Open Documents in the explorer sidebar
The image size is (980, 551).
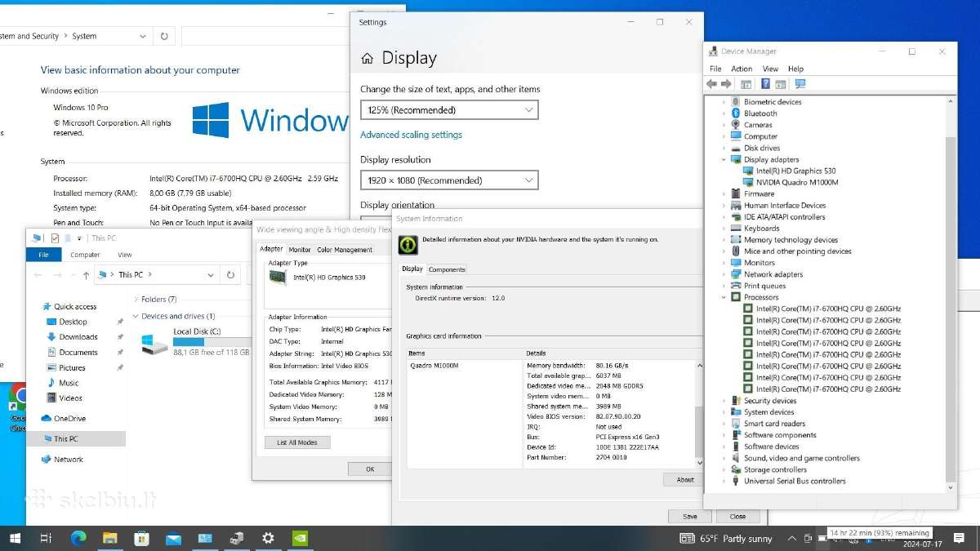(x=78, y=353)
